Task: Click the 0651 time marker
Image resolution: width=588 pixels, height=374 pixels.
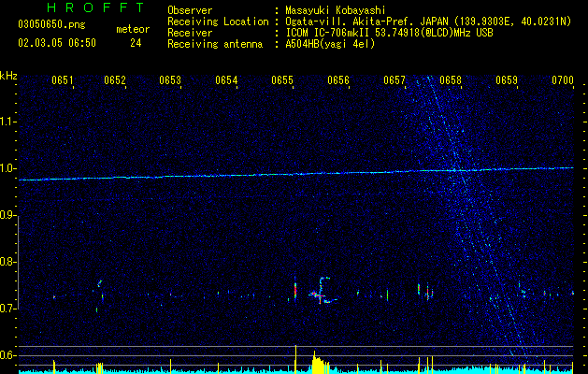Action: click(63, 80)
